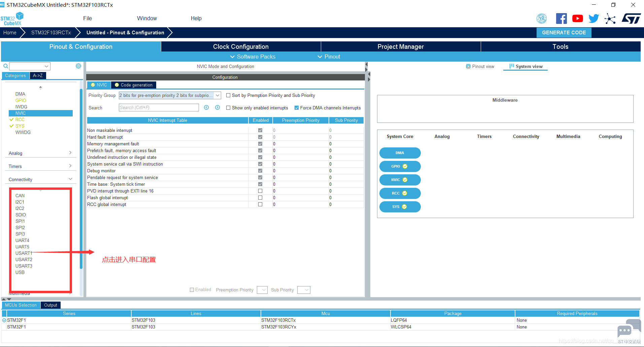Open the Help menu

coord(196,18)
